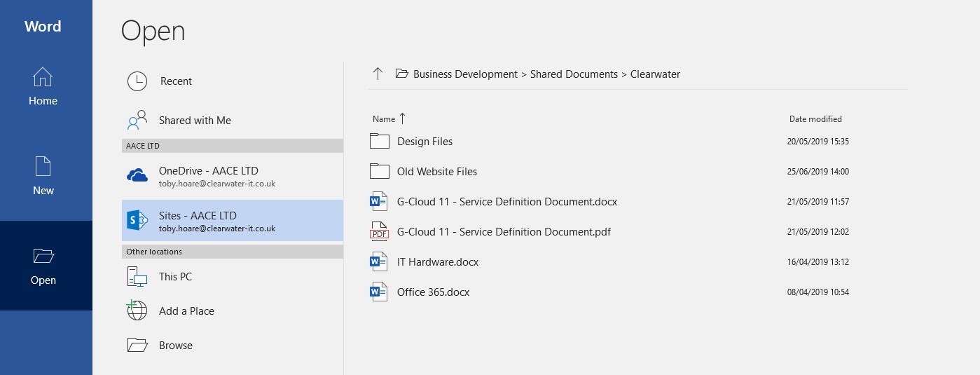Navigate to Business Development in breadcrumb
Viewport: 980px width, 375px height.
465,74
